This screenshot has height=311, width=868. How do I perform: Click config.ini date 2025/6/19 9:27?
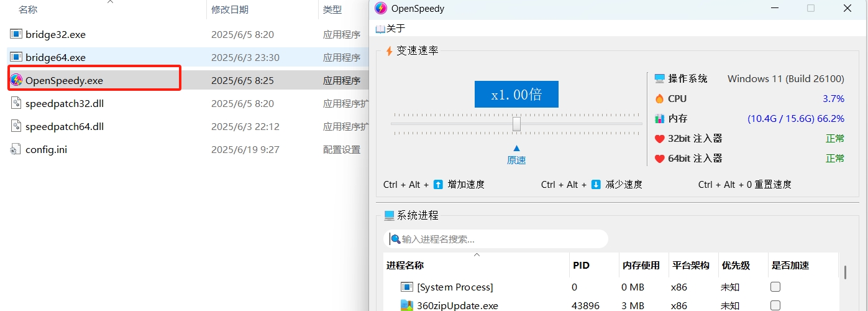(x=245, y=149)
